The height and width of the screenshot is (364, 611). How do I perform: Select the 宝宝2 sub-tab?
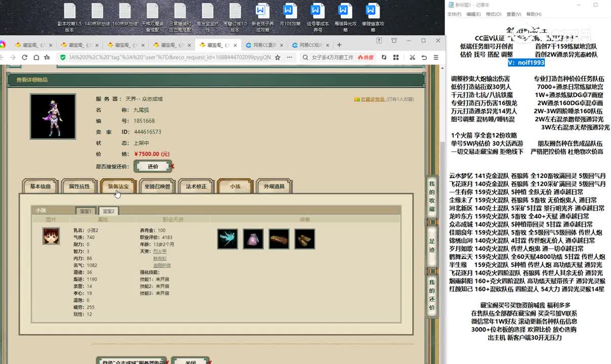pos(108,211)
